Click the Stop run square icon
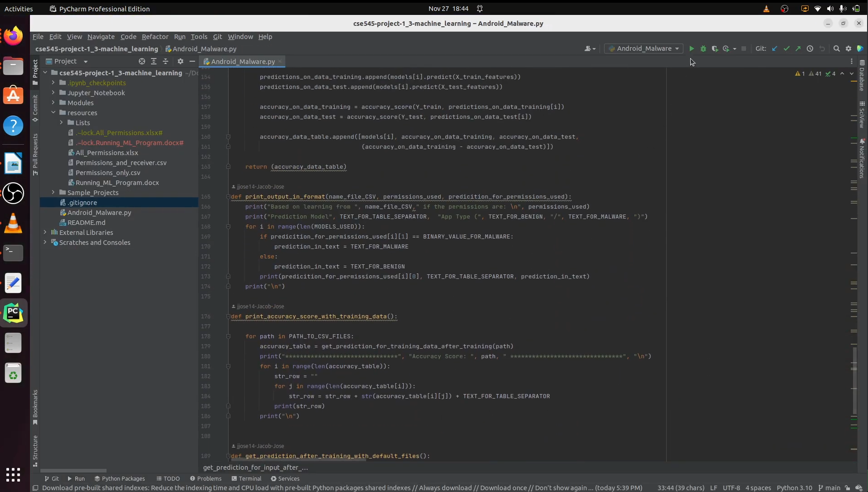The height and width of the screenshot is (492, 868). [x=744, y=49]
